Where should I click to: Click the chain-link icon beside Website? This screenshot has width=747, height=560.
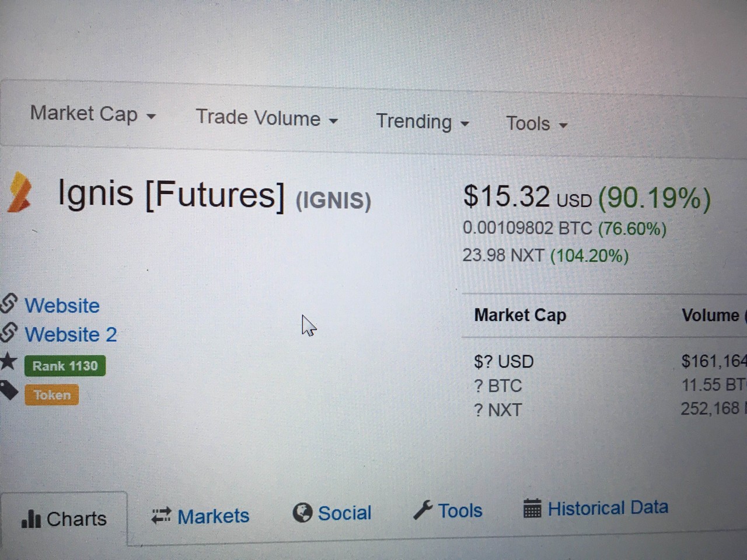point(9,303)
